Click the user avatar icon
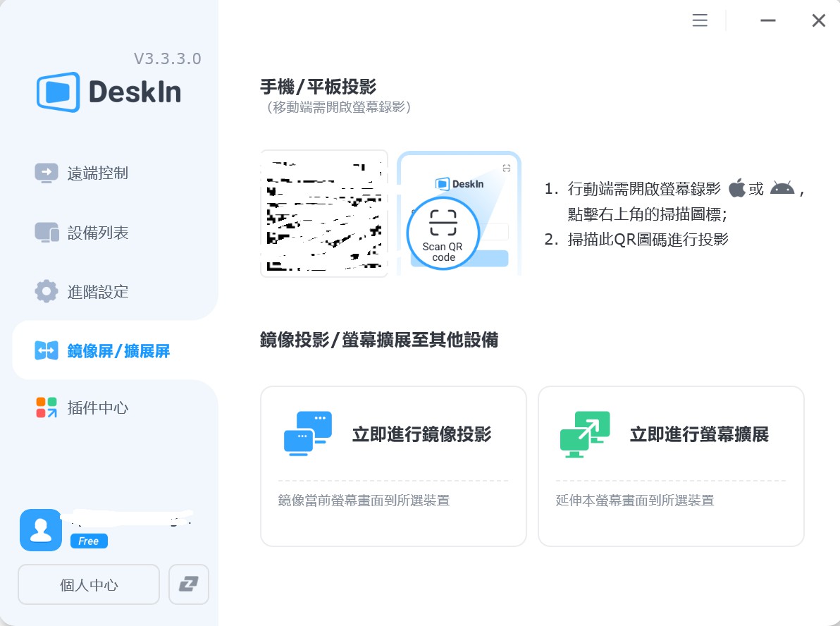 click(x=41, y=530)
